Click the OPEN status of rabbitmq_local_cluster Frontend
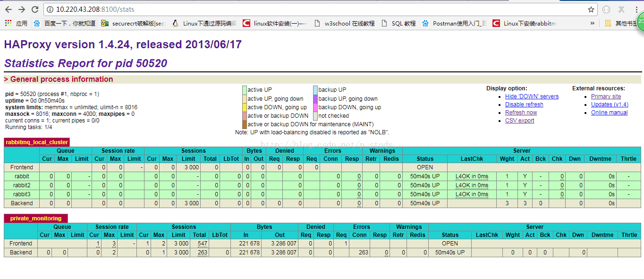This screenshot has width=644, height=279. click(x=425, y=167)
